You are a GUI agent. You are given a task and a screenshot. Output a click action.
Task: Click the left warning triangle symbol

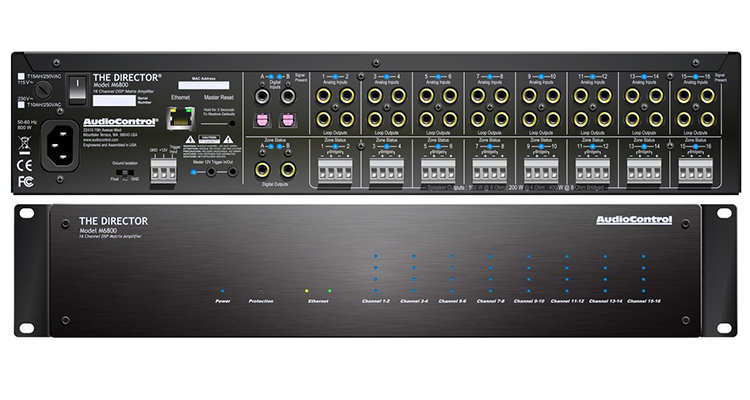pyautogui.click(x=190, y=140)
